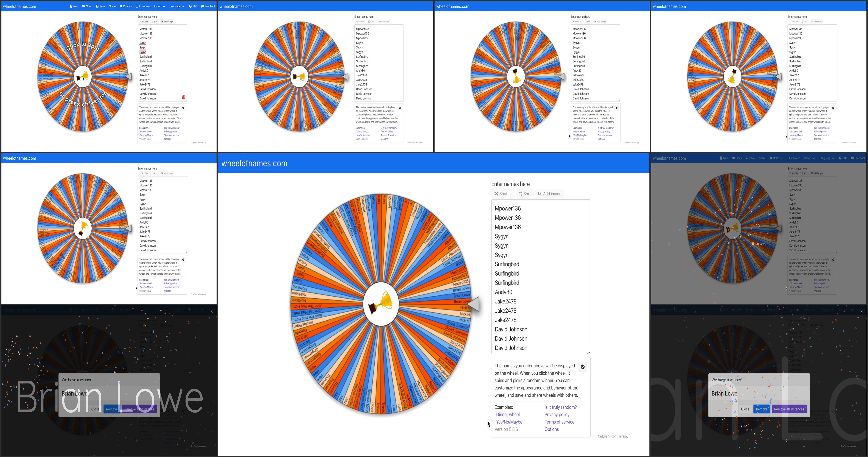
Task: Click Share in the bright top toolbar
Action: 112,6
